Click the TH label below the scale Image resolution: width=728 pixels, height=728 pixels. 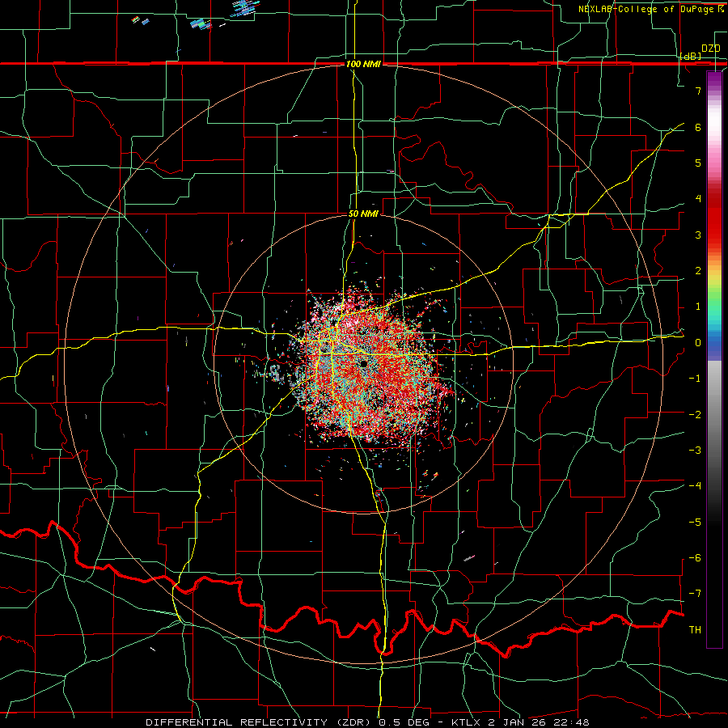tap(695, 629)
